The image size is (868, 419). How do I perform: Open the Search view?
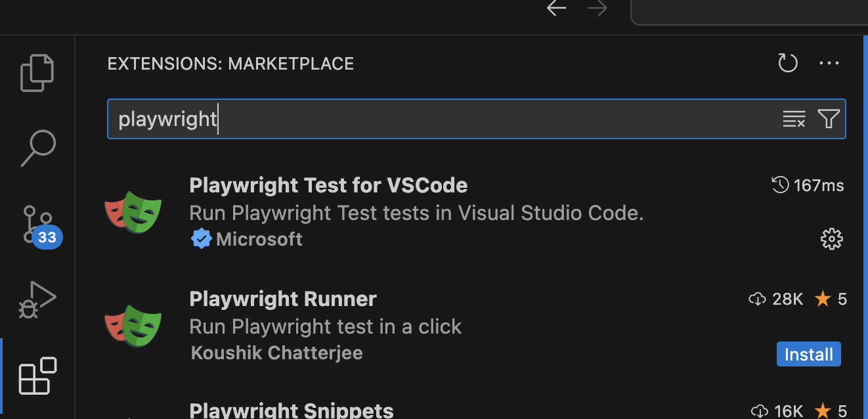37,148
